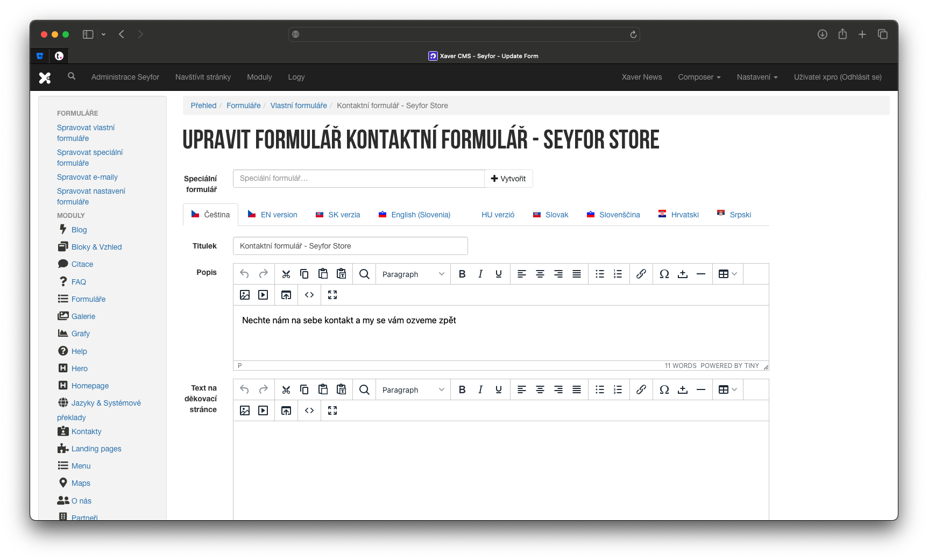This screenshot has width=928, height=560.
Task: Open find and replace in Popis editor
Action: coord(364,274)
